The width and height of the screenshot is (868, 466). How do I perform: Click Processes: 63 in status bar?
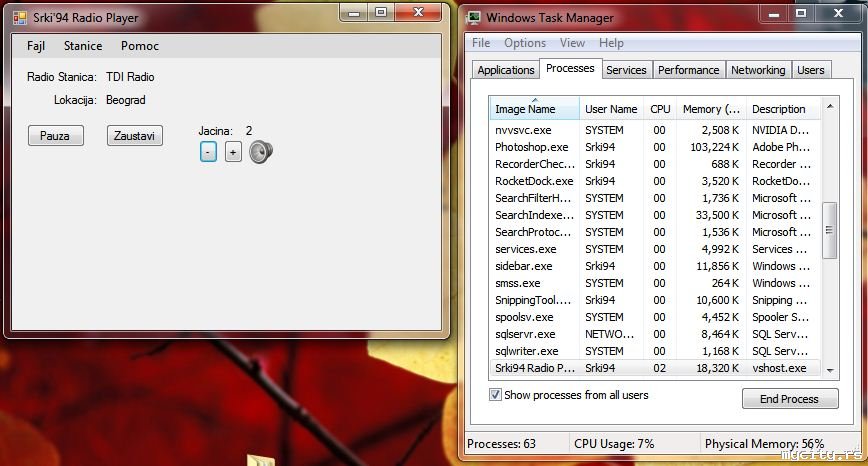click(x=502, y=444)
